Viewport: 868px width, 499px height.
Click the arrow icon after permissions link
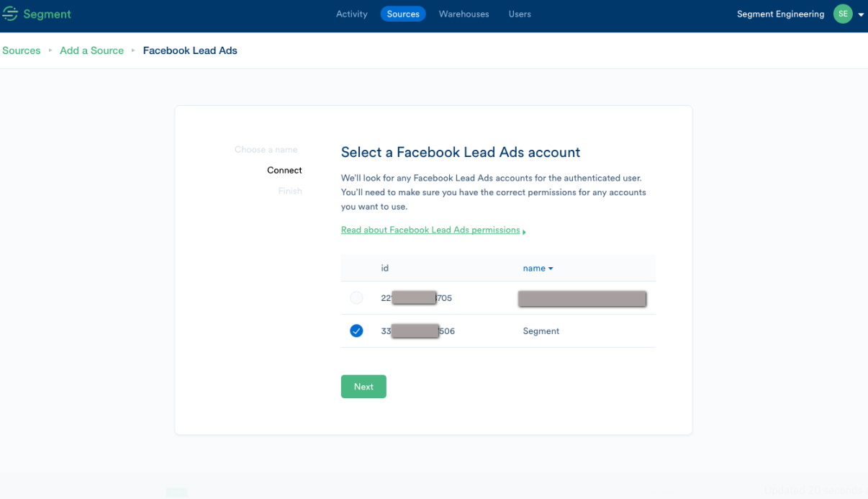click(524, 232)
